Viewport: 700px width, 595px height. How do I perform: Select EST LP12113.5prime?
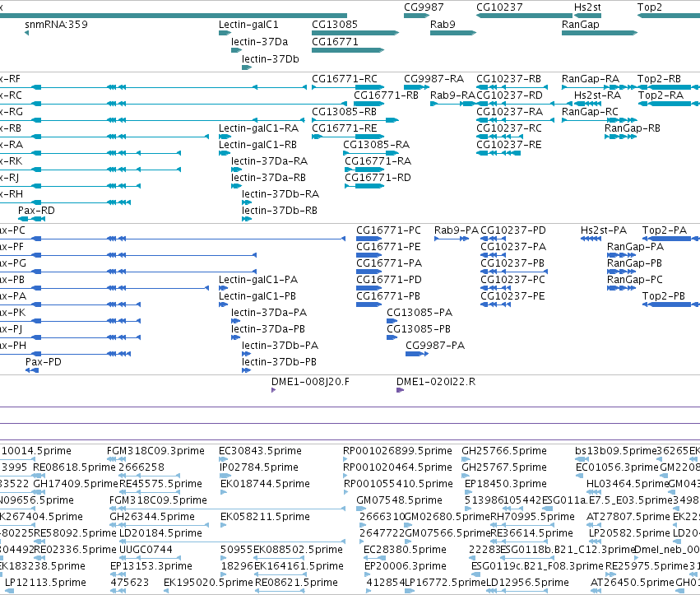click(9, 591)
